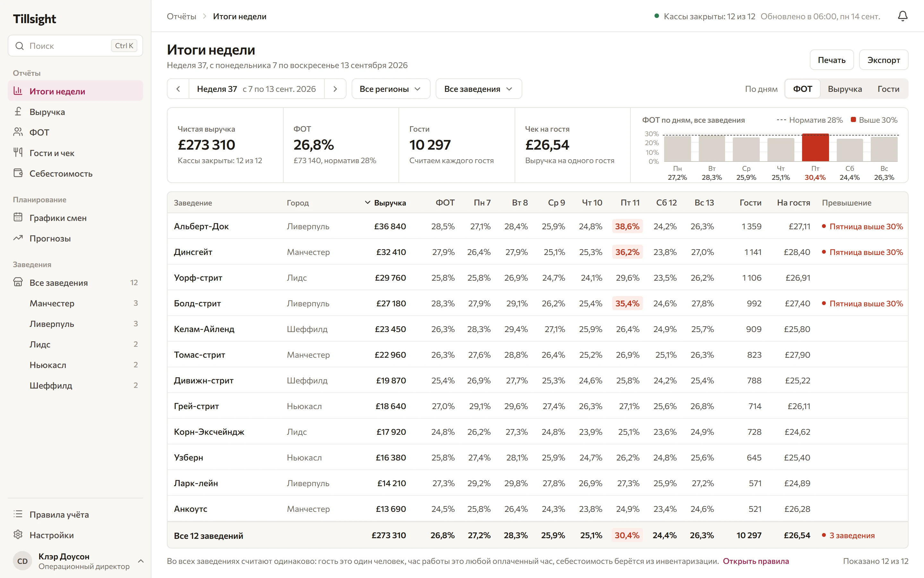Open the Открыть правила link
This screenshot has height=578, width=924.
point(756,561)
